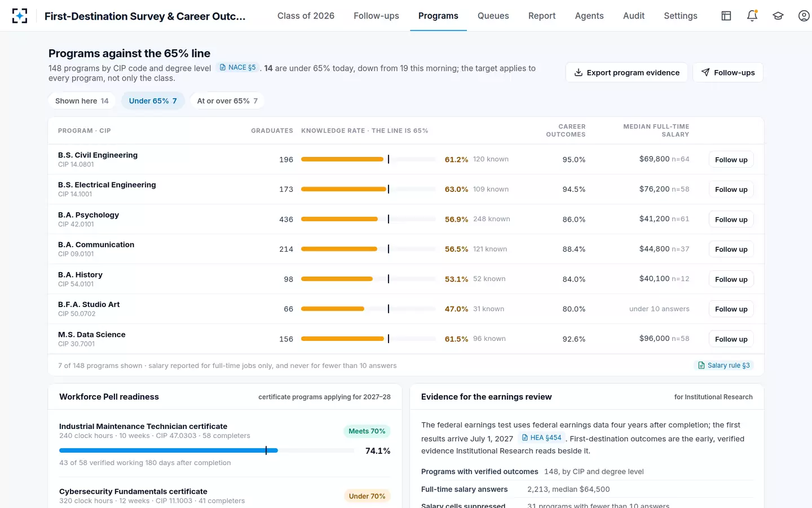Image resolution: width=812 pixels, height=508 pixels.
Task: Select the Programs tab
Action: 438,16
